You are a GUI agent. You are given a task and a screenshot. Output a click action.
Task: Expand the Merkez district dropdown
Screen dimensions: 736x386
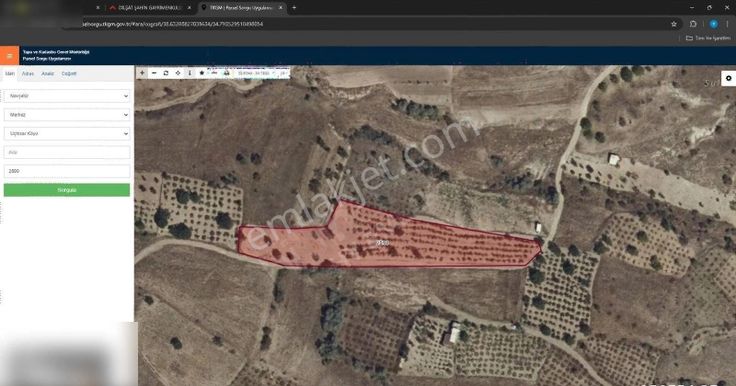tap(67, 115)
